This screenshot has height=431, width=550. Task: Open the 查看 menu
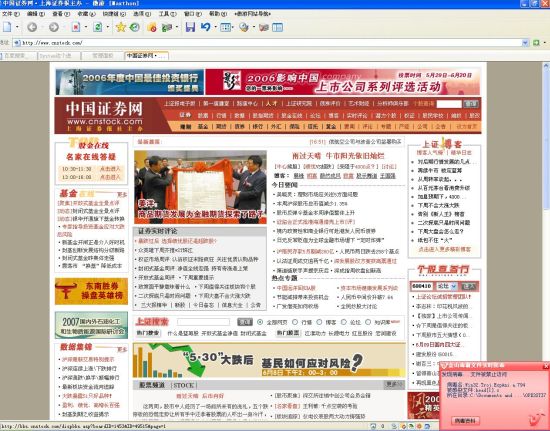(x=61, y=14)
